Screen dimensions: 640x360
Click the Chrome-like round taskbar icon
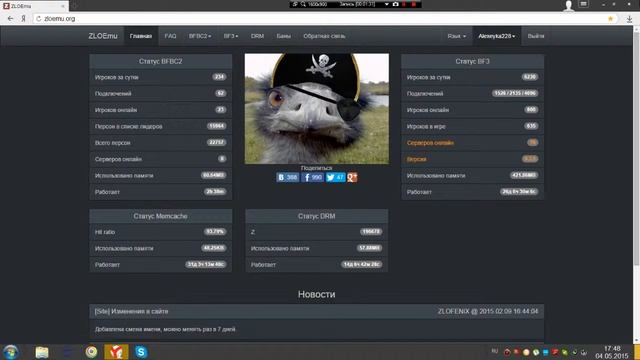point(91,352)
